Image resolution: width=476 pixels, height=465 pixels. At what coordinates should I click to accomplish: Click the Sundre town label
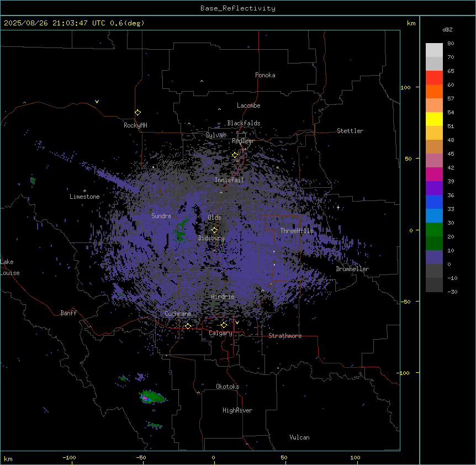161,216
